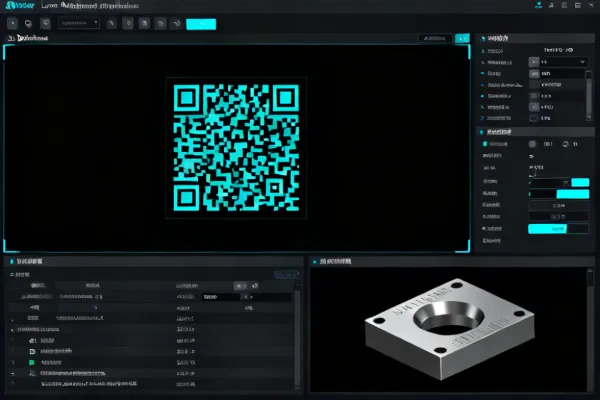This screenshot has width=600, height=400.
Task: Click the toolbar button showing a zero
Action: coord(128,23)
